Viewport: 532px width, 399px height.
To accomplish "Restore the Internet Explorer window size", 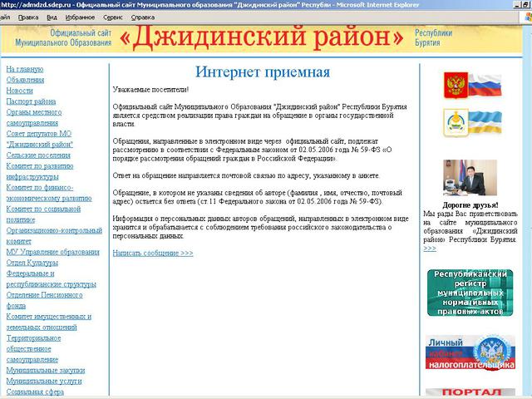I will pos(525,5).
